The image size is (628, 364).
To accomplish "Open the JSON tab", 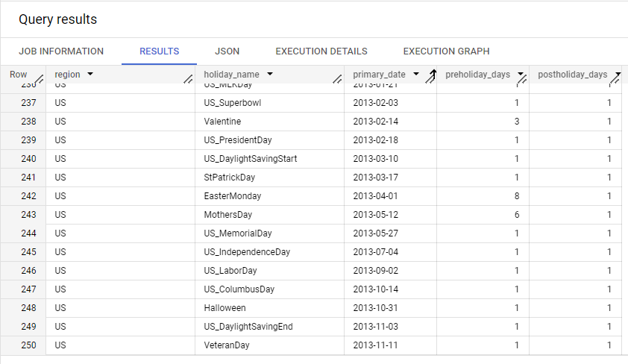I will tap(227, 51).
